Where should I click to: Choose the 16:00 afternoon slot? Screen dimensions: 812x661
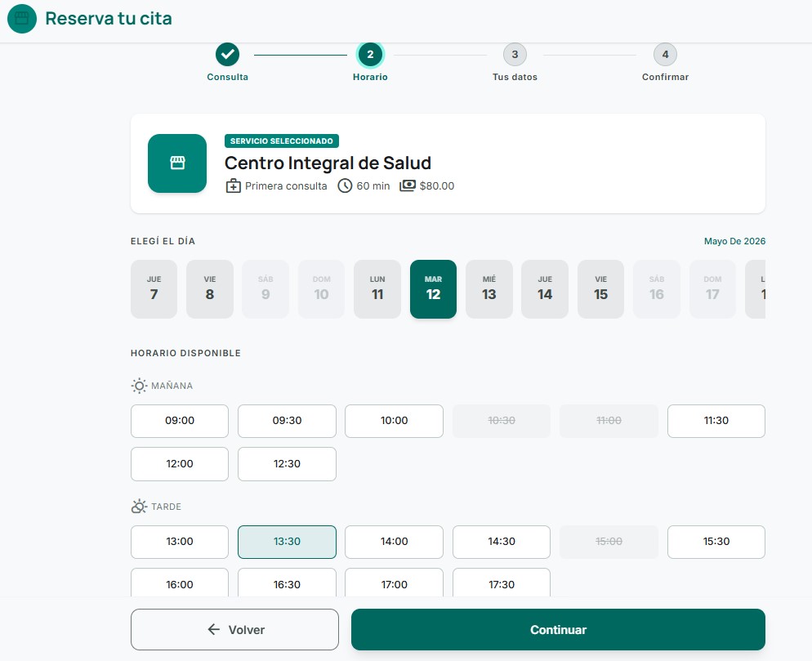[x=180, y=583]
